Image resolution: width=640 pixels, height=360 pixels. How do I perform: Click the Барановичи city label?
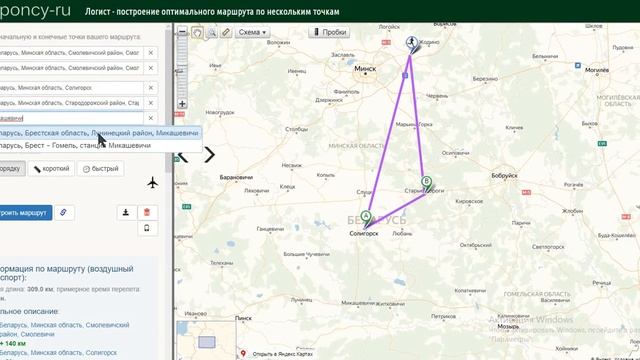(x=236, y=177)
